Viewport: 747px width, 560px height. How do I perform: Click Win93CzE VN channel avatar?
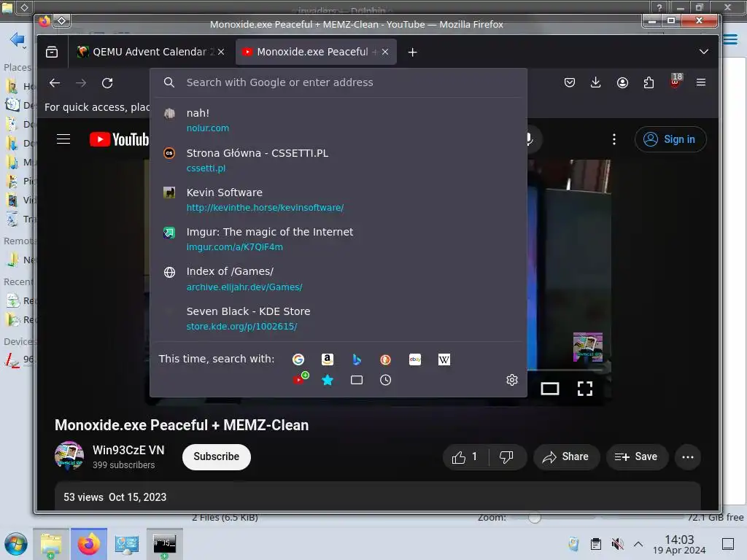[69, 456]
